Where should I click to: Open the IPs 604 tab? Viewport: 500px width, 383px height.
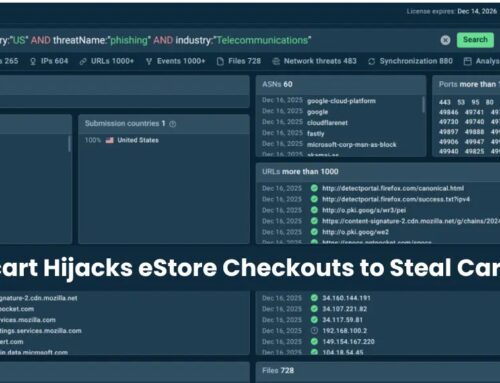tap(49, 61)
